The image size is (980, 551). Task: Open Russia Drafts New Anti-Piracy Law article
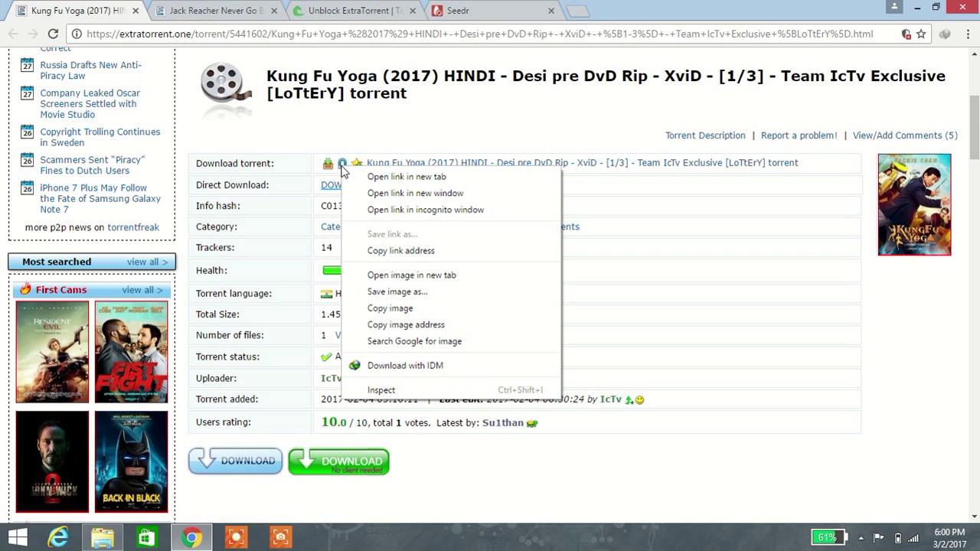90,70
